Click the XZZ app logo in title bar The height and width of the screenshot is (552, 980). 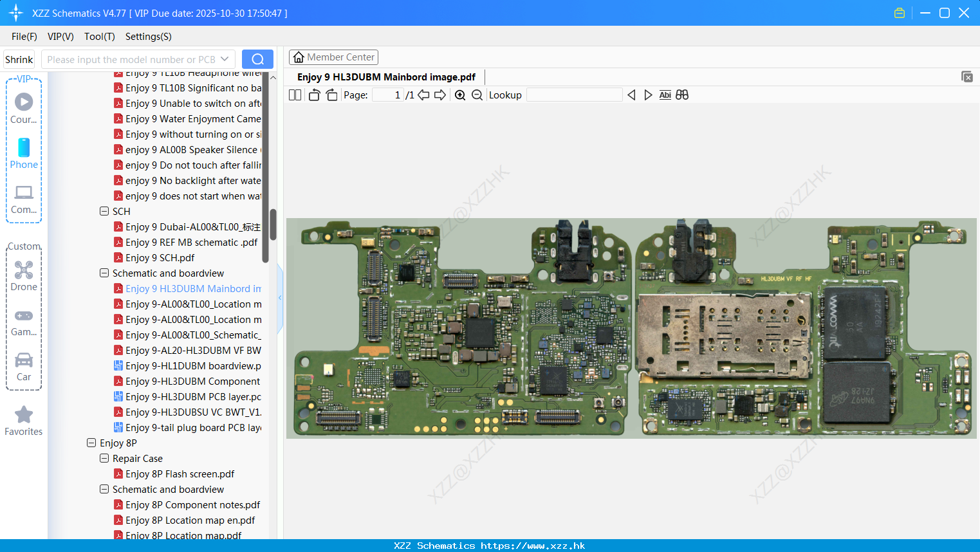16,13
